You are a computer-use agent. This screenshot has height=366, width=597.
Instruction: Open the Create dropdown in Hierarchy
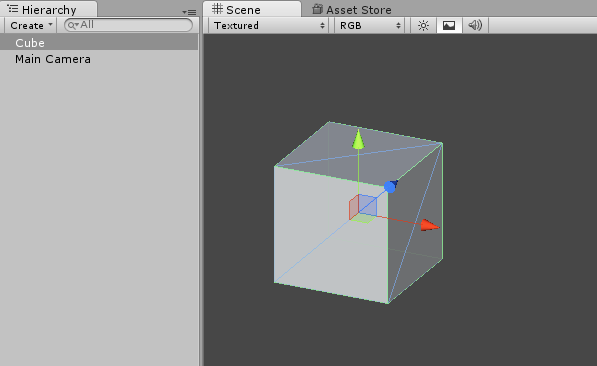(30, 26)
